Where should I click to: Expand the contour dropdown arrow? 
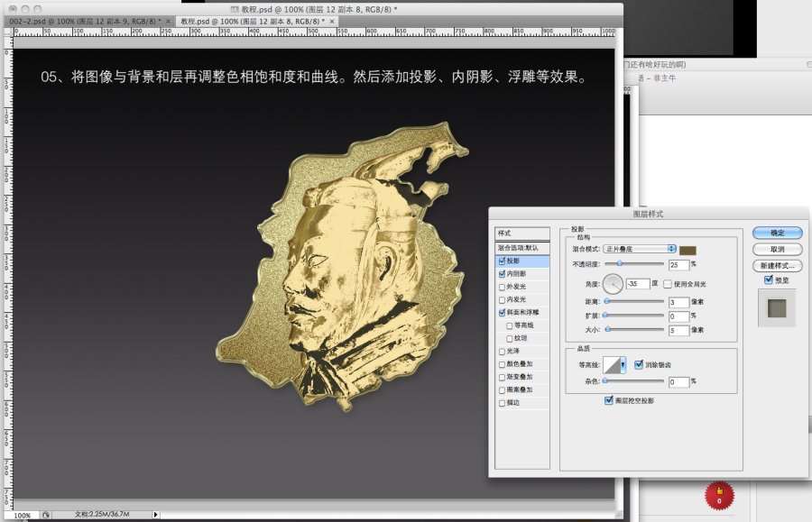(x=623, y=364)
